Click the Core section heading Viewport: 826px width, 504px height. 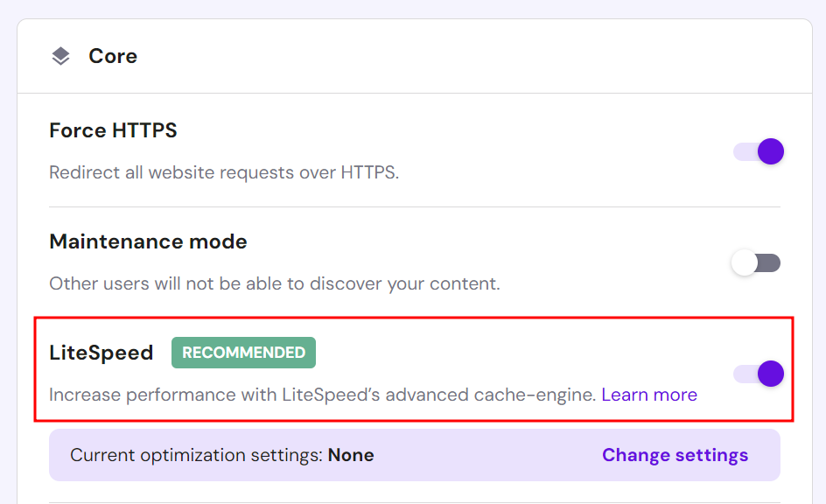(x=112, y=56)
